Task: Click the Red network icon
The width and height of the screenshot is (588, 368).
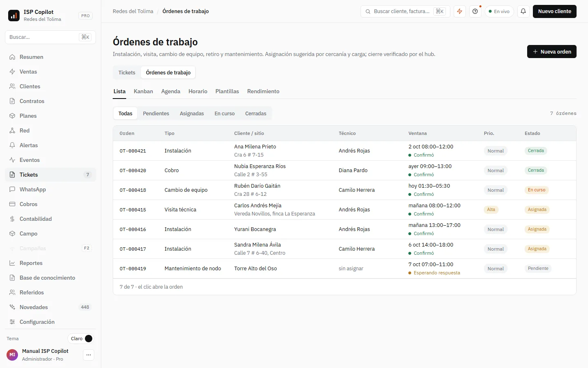Action: click(x=12, y=130)
